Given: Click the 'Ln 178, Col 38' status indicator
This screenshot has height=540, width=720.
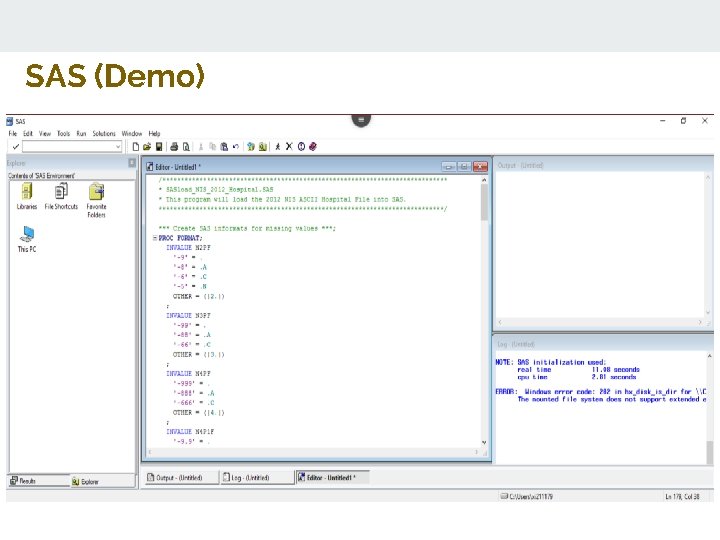Looking at the screenshot, I should 682,496.
